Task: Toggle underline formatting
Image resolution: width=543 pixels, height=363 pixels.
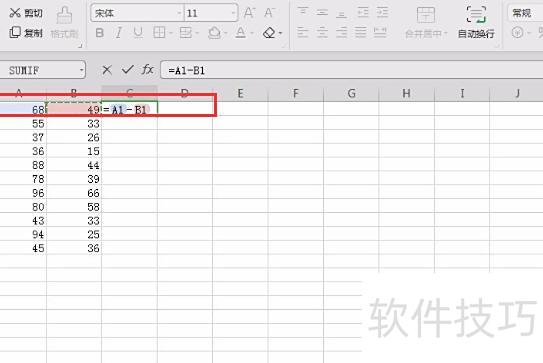Action: click(138, 33)
